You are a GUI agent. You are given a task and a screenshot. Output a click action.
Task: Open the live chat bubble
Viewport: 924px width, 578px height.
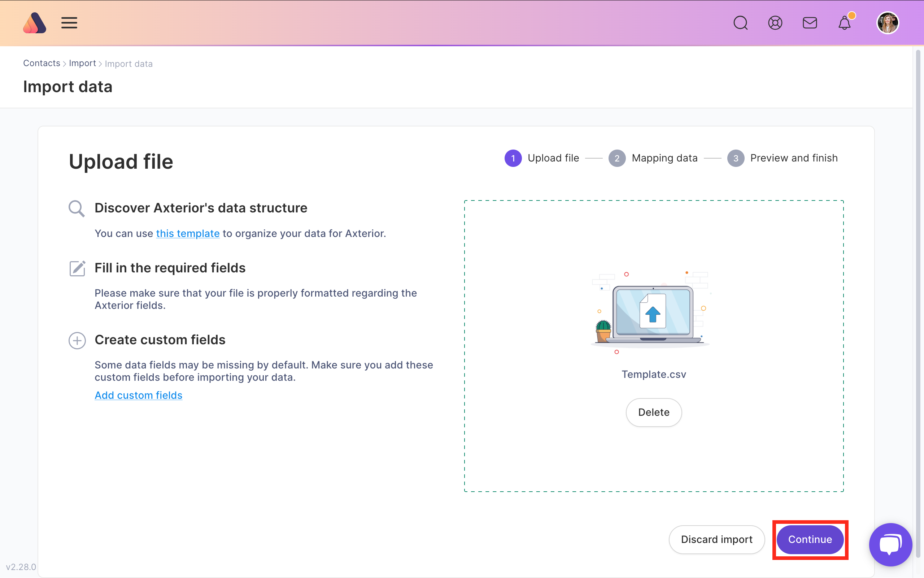891,544
